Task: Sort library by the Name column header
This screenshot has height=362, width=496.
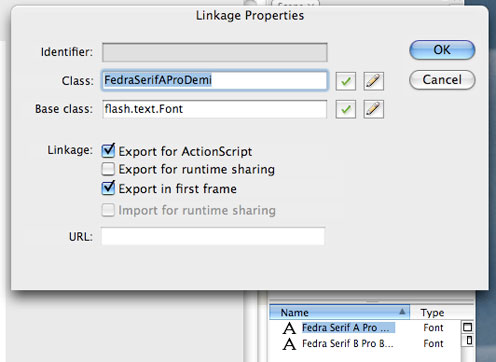Action: coord(339,312)
